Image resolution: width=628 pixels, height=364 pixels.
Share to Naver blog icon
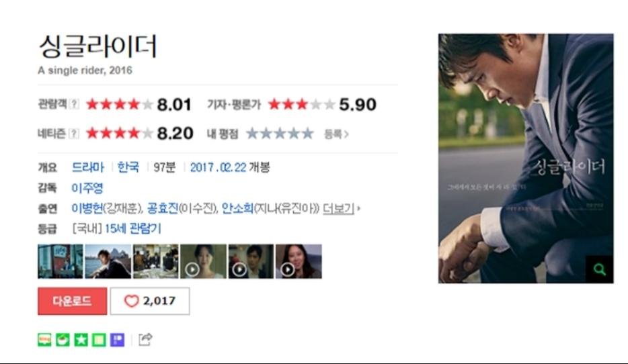pyautogui.click(x=44, y=340)
